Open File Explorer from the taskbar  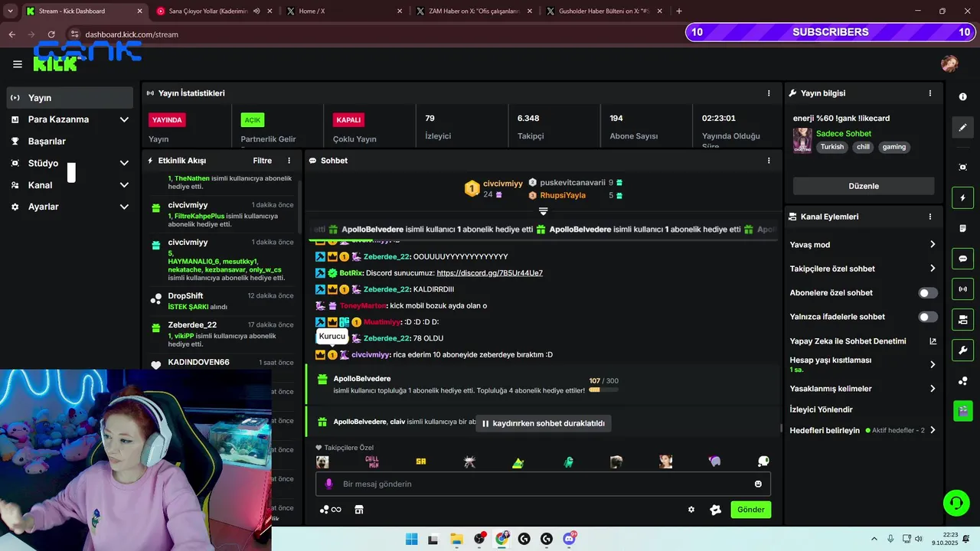456,539
